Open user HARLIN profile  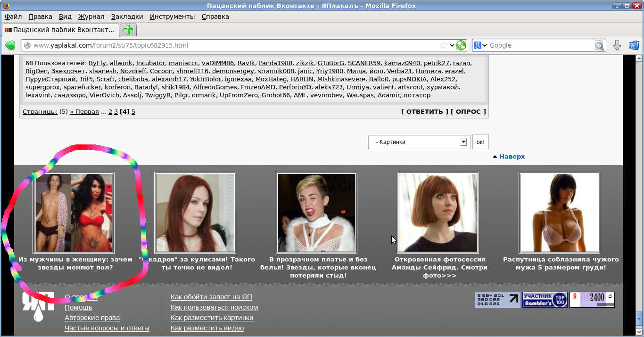302,79
